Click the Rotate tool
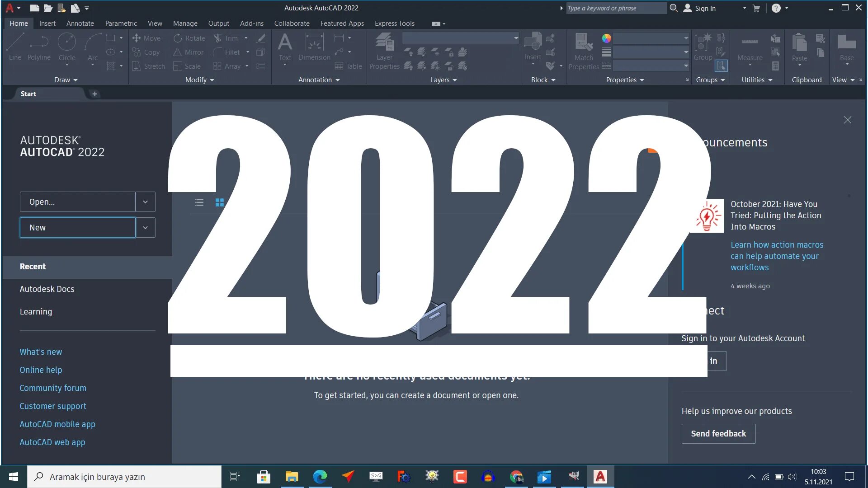 tap(189, 38)
